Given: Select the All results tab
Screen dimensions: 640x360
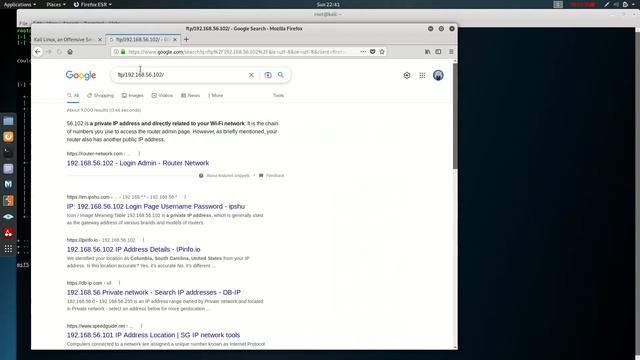Looking at the screenshot, I should (73, 96).
